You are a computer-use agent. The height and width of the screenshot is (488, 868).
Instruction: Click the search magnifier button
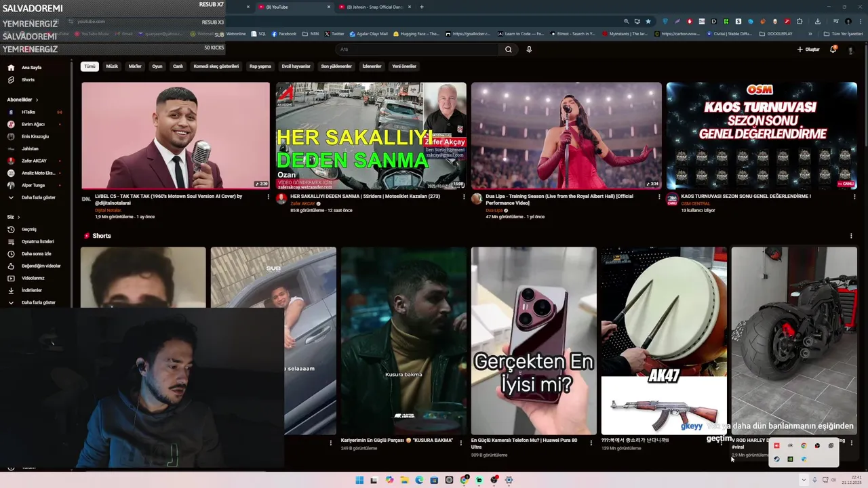(508, 49)
